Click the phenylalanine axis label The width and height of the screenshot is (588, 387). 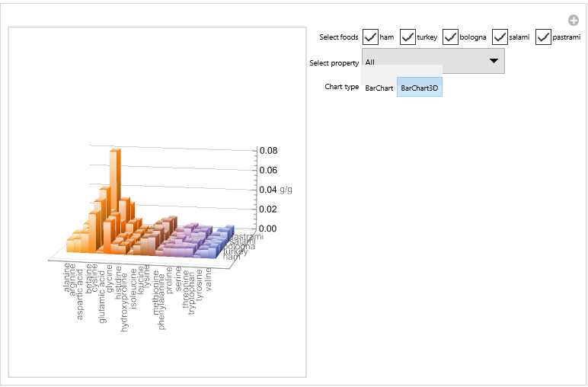[161, 302]
